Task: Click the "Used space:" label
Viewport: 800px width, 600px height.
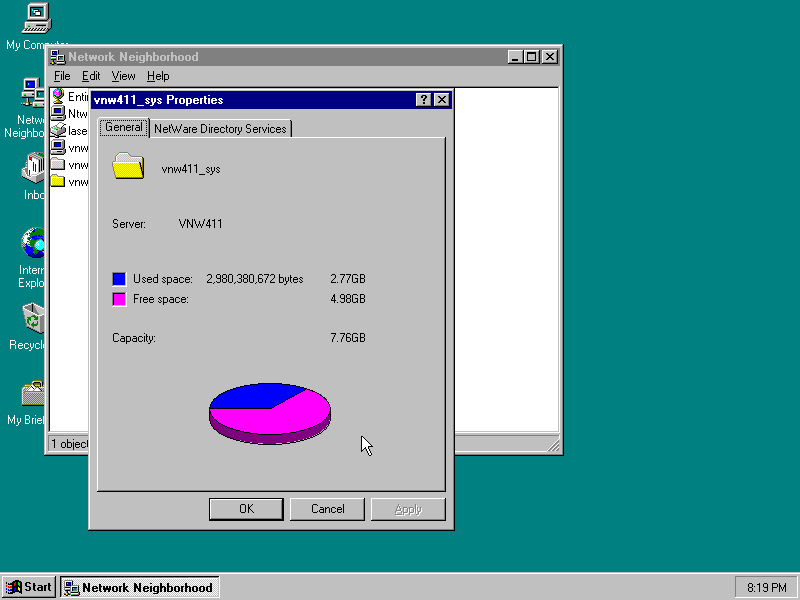Action: pyautogui.click(x=163, y=279)
